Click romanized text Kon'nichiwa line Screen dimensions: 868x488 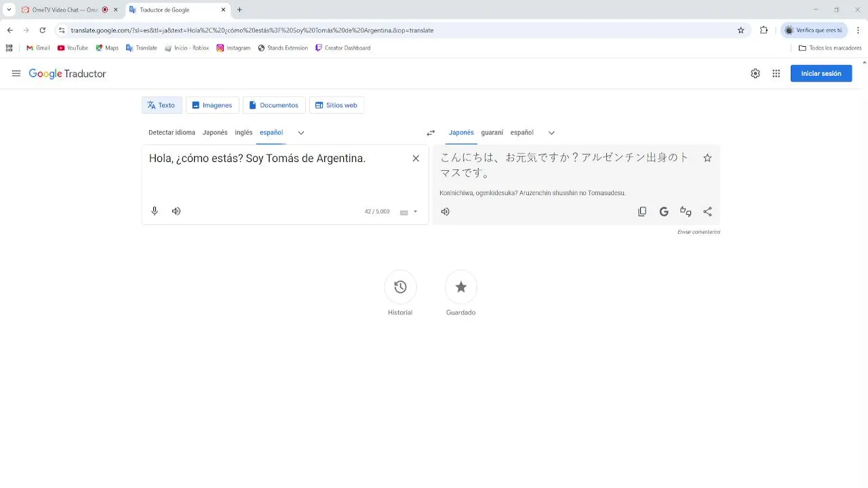(x=532, y=193)
